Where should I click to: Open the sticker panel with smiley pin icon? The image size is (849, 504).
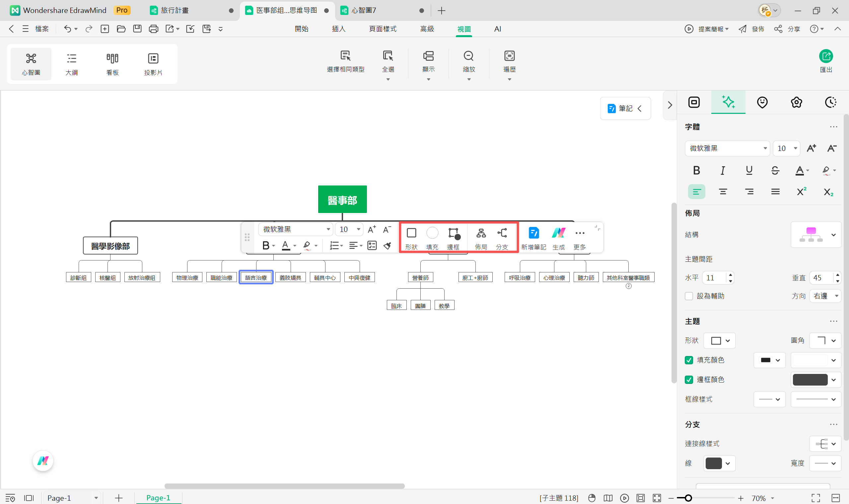[762, 102]
